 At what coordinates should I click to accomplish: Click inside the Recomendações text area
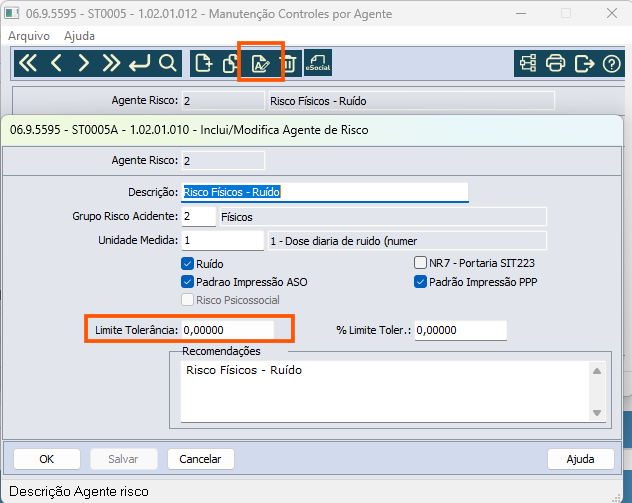click(x=385, y=391)
